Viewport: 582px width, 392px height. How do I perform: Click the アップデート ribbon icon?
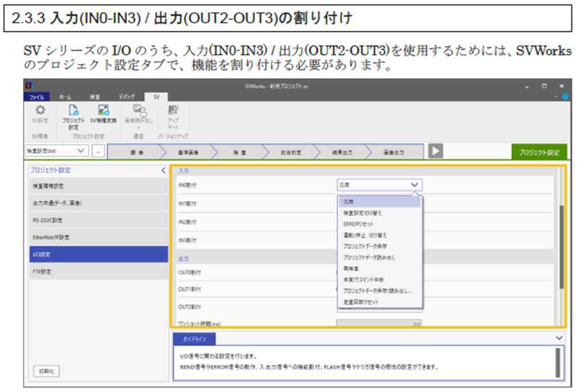pyautogui.click(x=173, y=110)
